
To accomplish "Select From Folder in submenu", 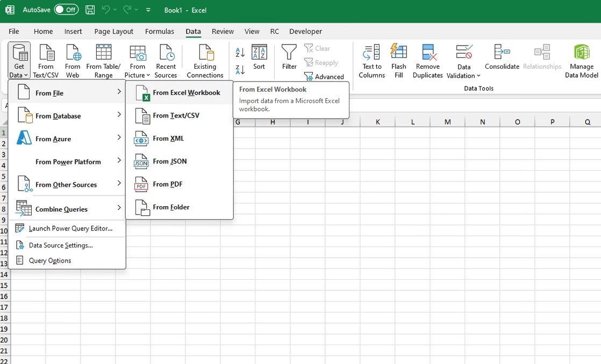I will 180,207.
